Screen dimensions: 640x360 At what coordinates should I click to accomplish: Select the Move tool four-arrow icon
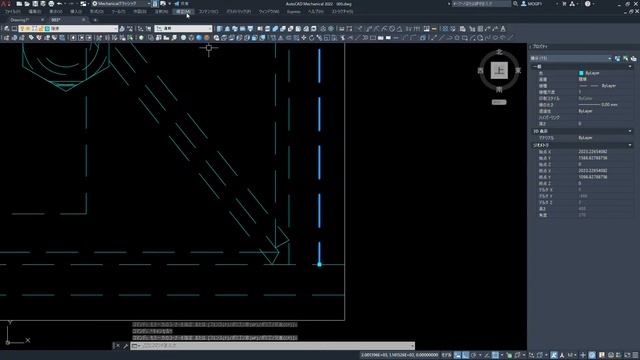tap(304, 38)
